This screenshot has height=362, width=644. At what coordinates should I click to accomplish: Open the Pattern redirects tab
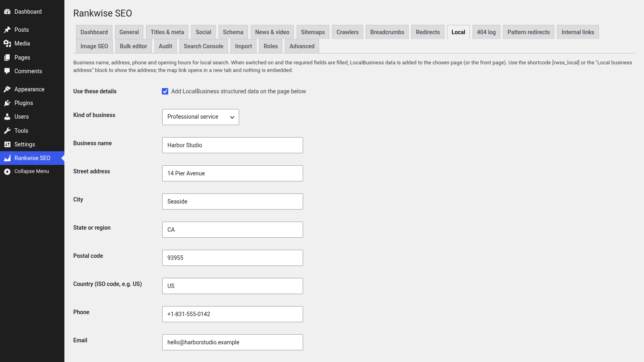[528, 32]
